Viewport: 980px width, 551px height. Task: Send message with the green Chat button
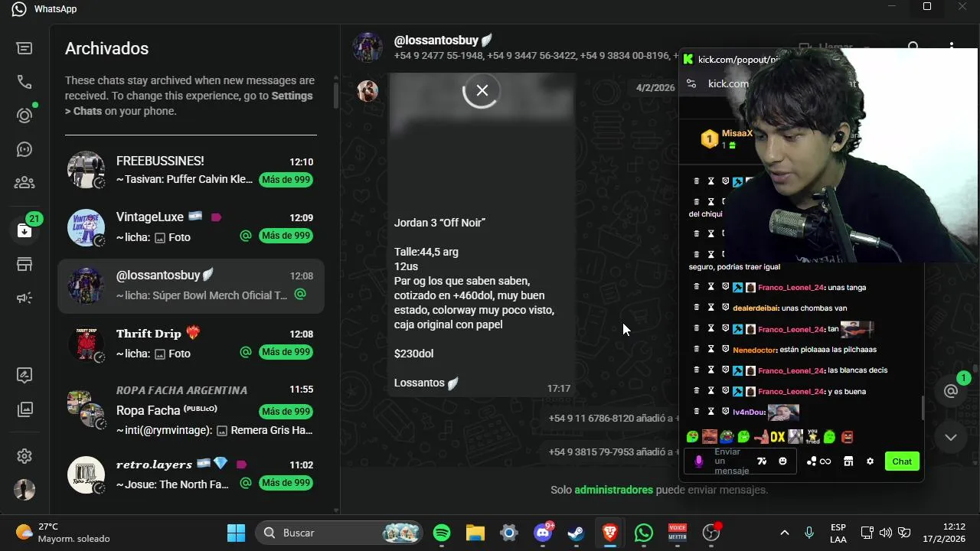click(x=902, y=461)
